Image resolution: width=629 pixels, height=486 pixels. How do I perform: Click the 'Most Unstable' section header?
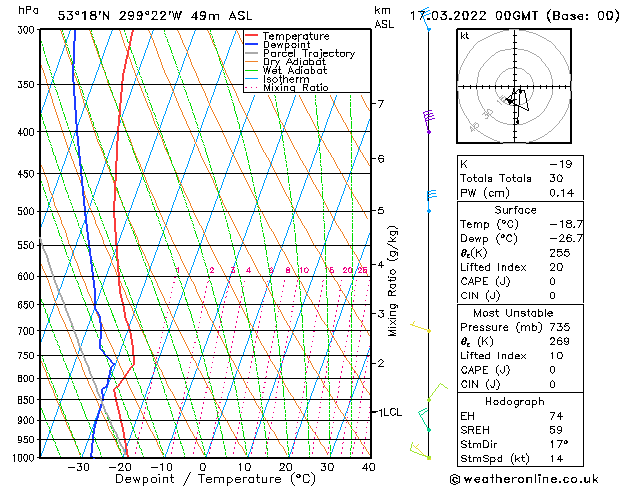tap(513, 313)
